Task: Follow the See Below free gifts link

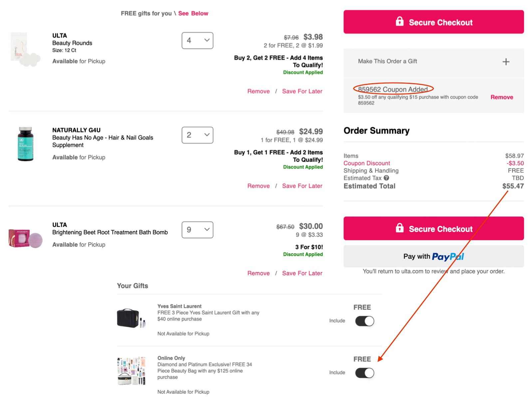Action: pos(193,13)
